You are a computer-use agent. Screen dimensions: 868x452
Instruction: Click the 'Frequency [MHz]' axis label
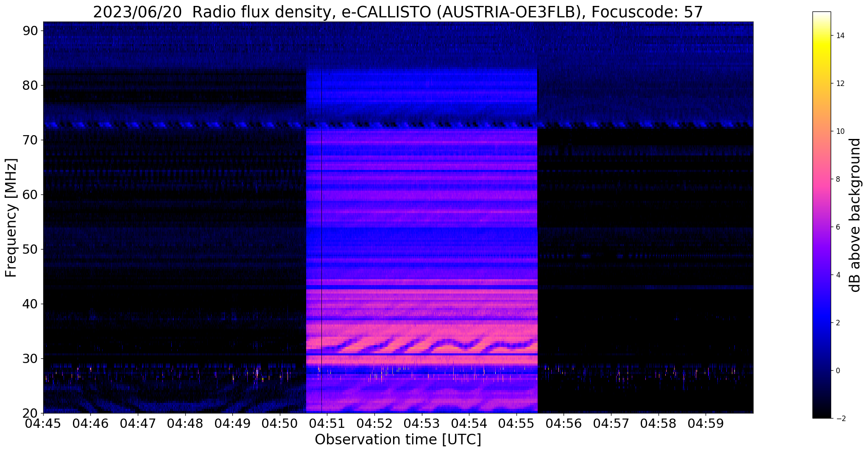[x=11, y=218]
